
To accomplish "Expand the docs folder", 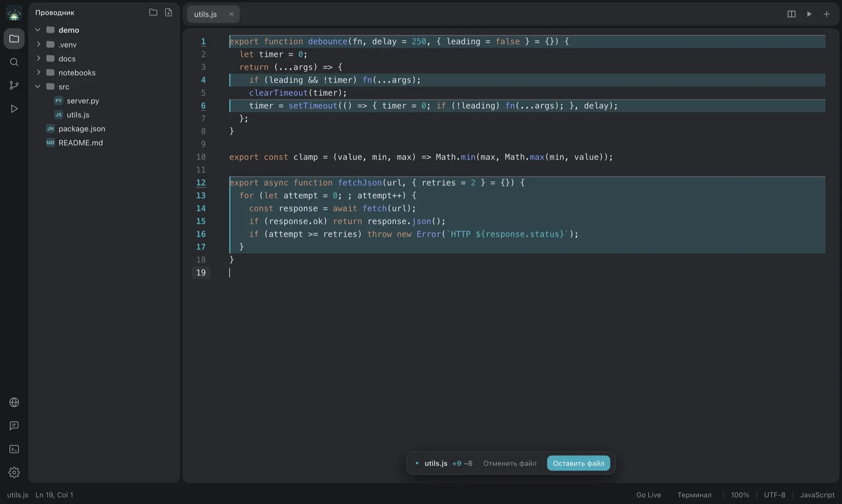I will click(x=38, y=58).
